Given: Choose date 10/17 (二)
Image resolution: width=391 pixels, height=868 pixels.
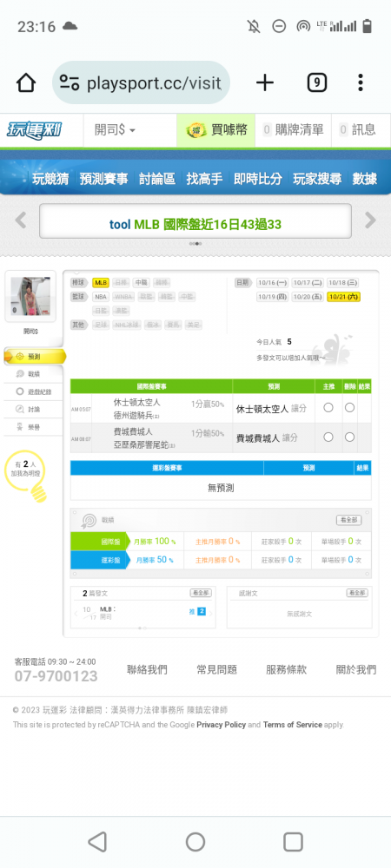Looking at the screenshot, I should pyautogui.click(x=307, y=282).
